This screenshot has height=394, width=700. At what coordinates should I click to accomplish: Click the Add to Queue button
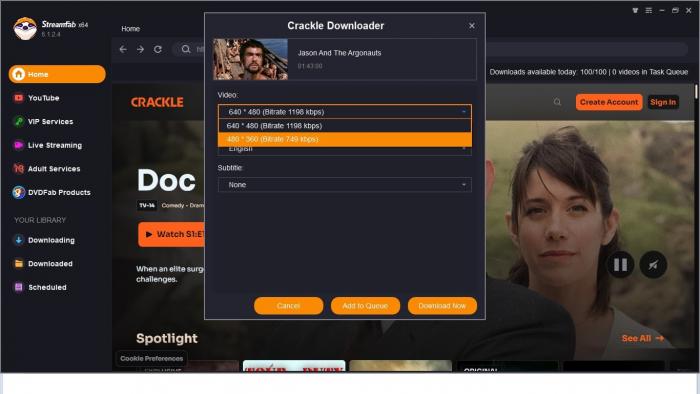point(365,306)
